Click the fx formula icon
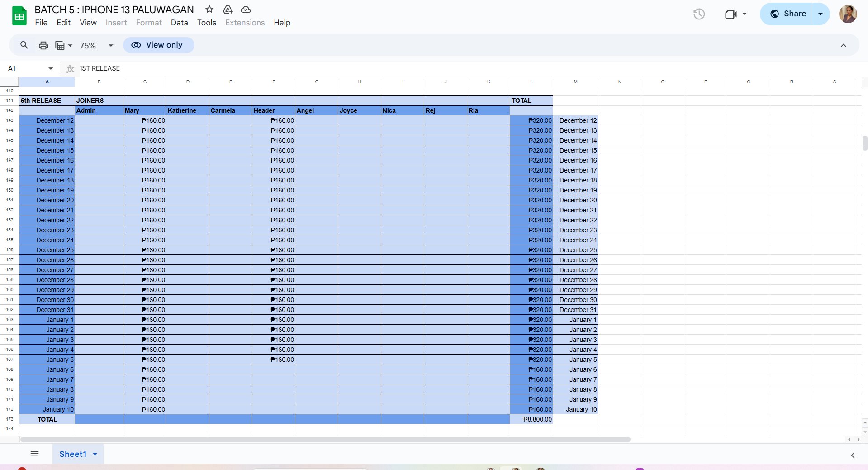 pyautogui.click(x=70, y=69)
